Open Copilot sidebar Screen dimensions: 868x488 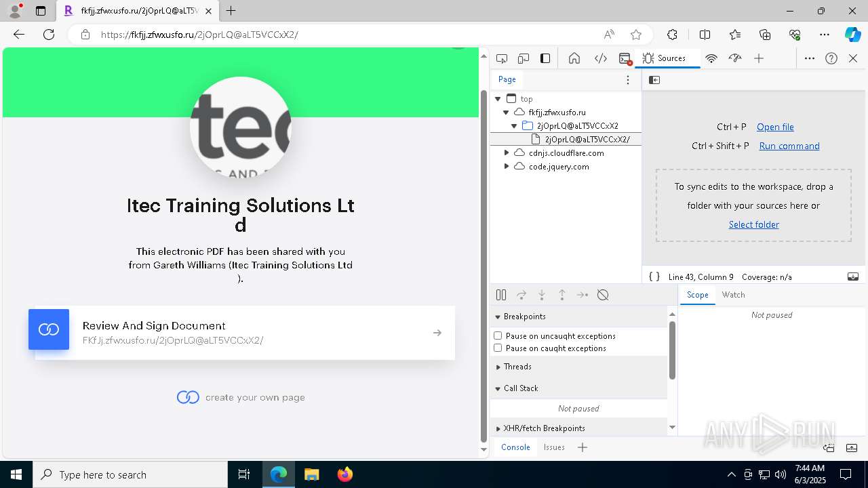pos(852,35)
